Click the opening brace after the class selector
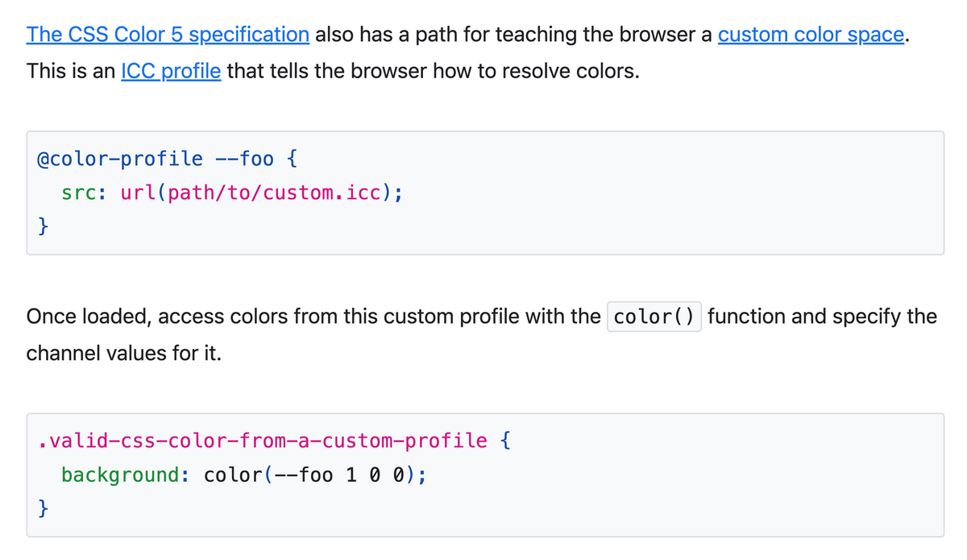Image resolution: width=967 pixels, height=560 pixels. [505, 441]
